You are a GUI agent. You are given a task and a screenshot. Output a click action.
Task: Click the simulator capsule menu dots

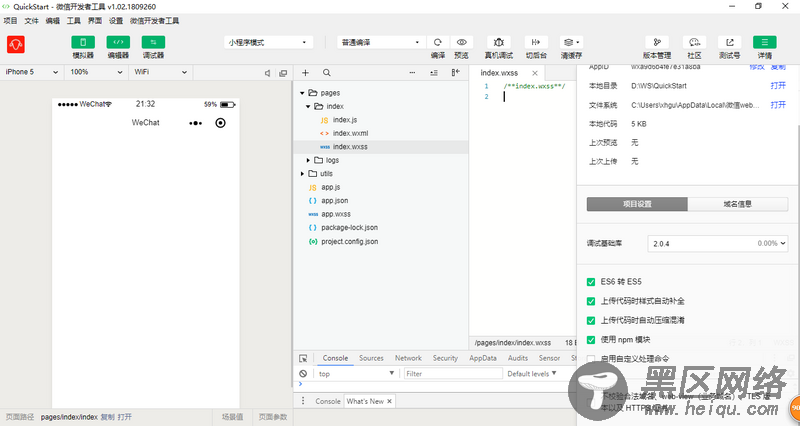pyautogui.click(x=195, y=123)
